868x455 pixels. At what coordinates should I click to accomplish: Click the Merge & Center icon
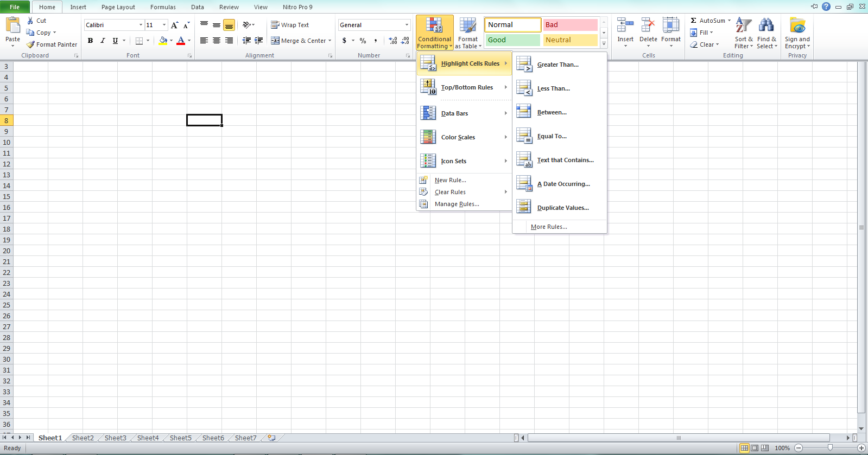275,41
